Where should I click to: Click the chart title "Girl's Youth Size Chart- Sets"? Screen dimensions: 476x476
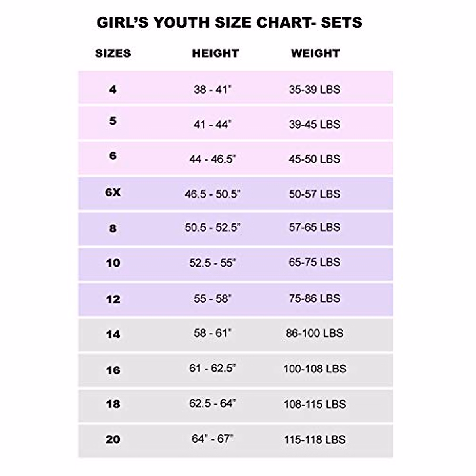pos(229,23)
